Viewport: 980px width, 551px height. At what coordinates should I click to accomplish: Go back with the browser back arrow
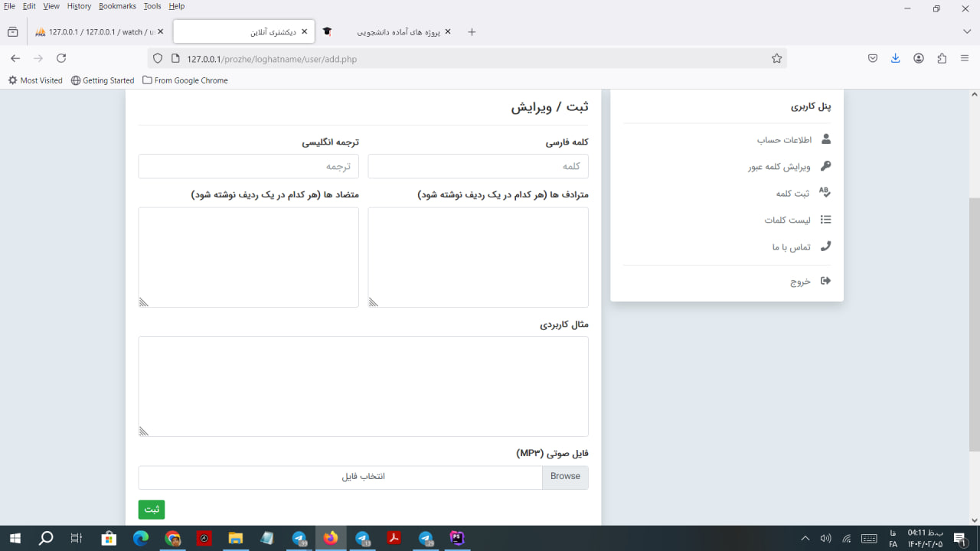coord(15,58)
